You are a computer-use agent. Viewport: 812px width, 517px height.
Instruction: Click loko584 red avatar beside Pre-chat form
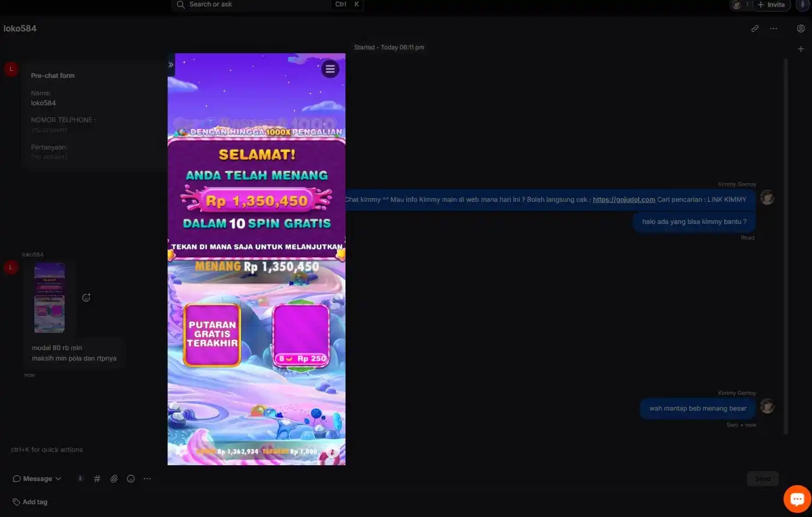(x=11, y=69)
